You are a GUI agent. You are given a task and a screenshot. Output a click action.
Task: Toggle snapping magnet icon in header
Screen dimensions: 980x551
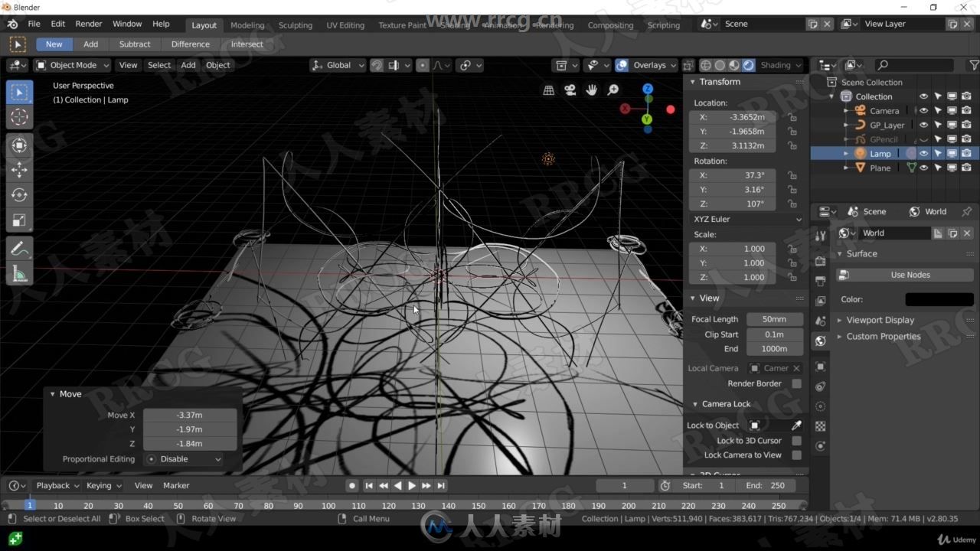pos(377,65)
